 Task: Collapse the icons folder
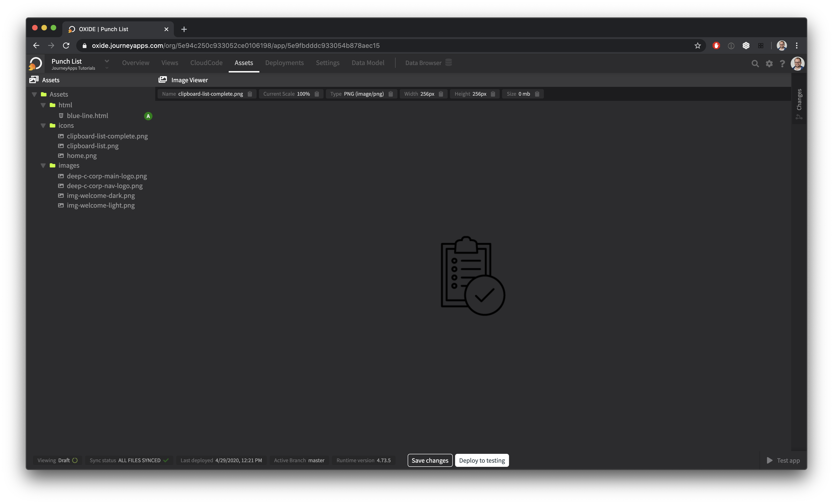pyautogui.click(x=43, y=126)
